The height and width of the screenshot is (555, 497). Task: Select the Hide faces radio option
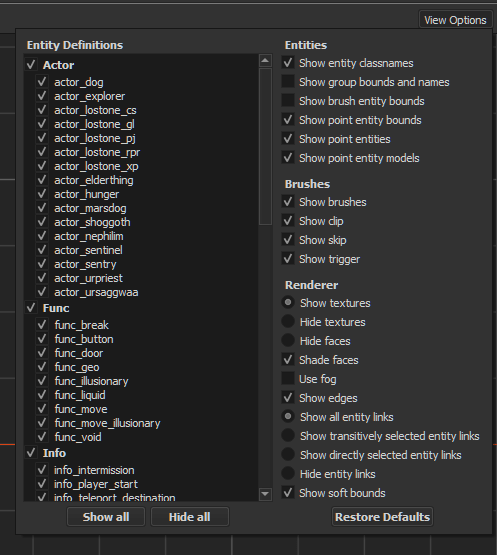(x=288, y=341)
